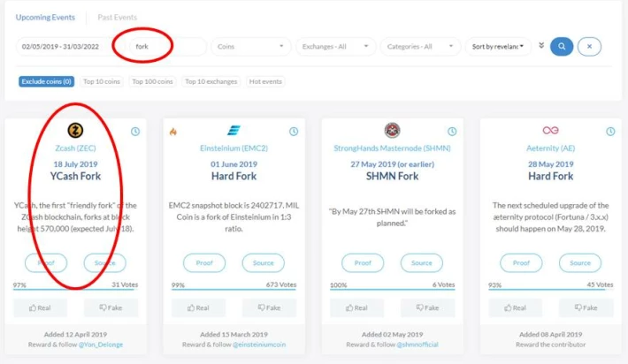Click the Aeternity infinity logo icon

[x=550, y=131]
